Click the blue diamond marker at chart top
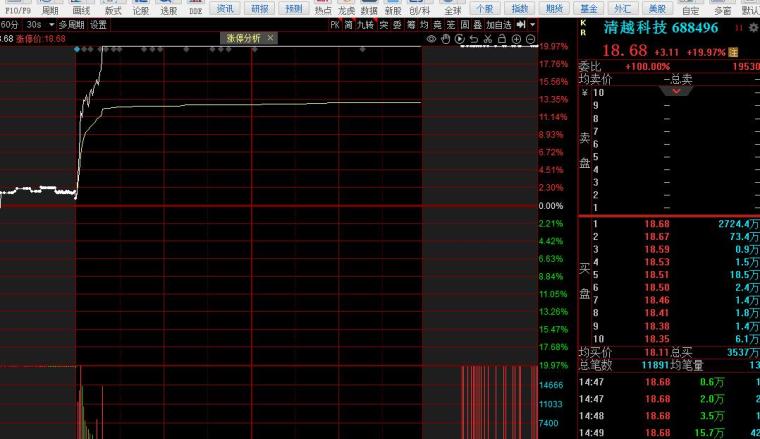The image size is (760, 439). click(77, 49)
